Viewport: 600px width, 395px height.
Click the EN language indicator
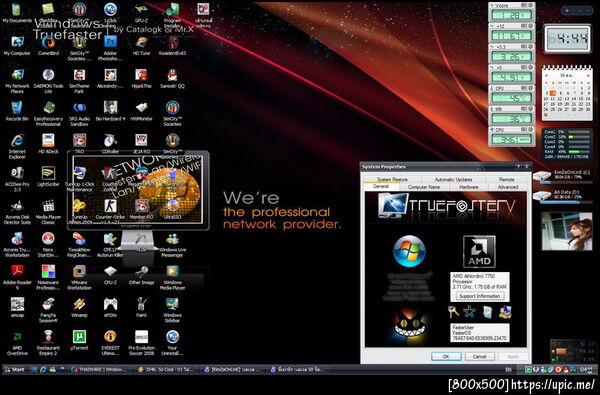(508, 369)
